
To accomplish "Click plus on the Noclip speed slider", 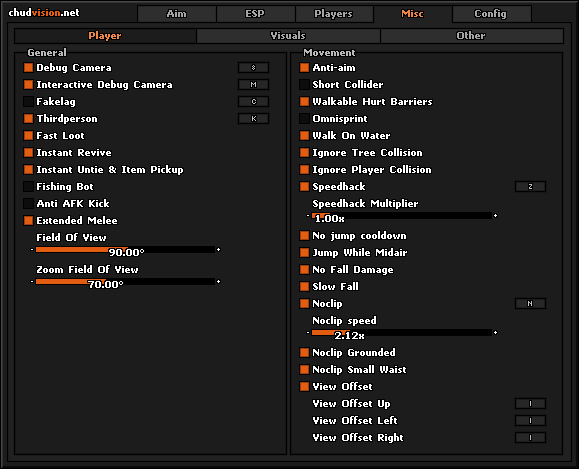I will click(496, 333).
